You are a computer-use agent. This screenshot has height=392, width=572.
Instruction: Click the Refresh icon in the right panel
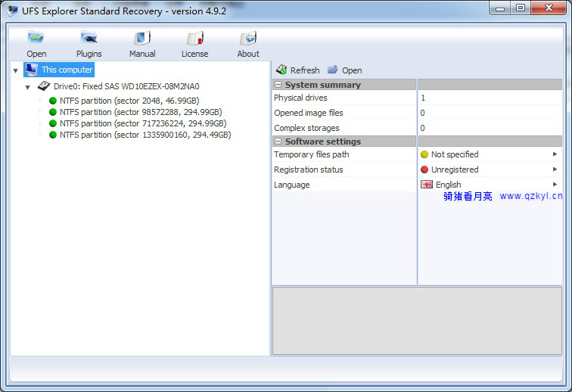[281, 70]
